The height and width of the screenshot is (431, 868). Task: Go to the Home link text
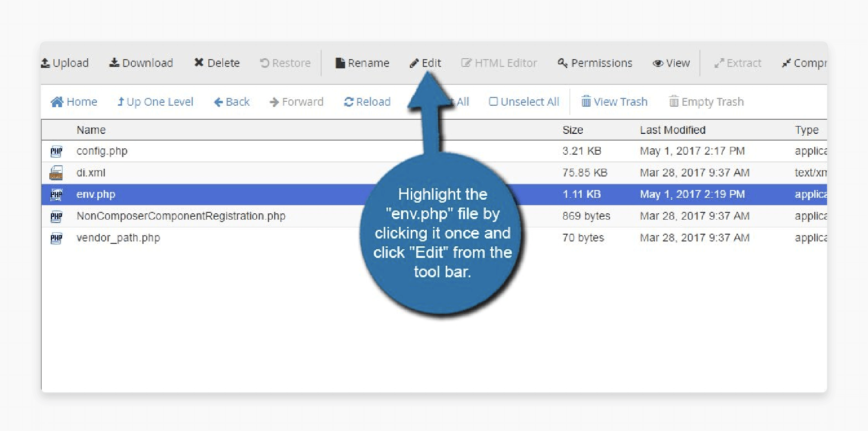click(x=82, y=102)
